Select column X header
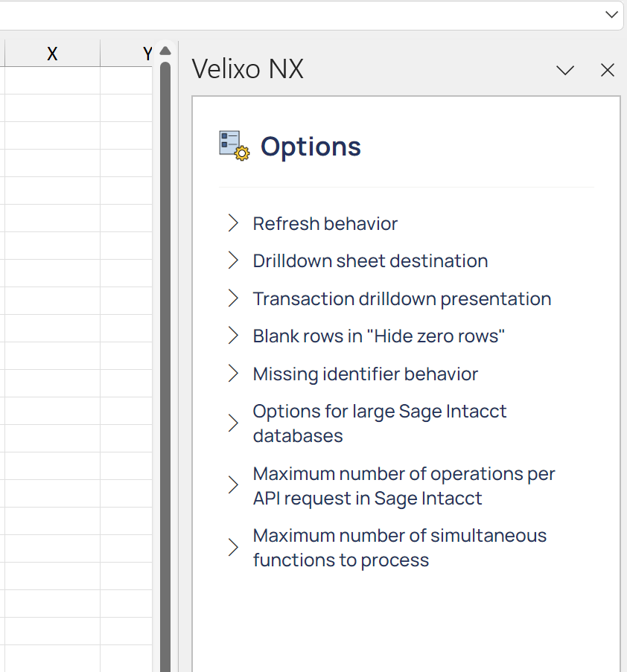Screen dimensions: 627x672 tap(52, 54)
